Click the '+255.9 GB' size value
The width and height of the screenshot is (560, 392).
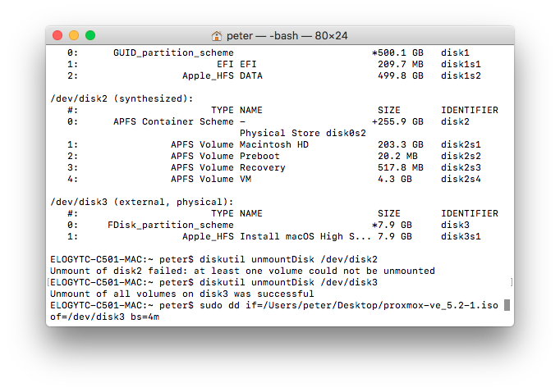[398, 121]
